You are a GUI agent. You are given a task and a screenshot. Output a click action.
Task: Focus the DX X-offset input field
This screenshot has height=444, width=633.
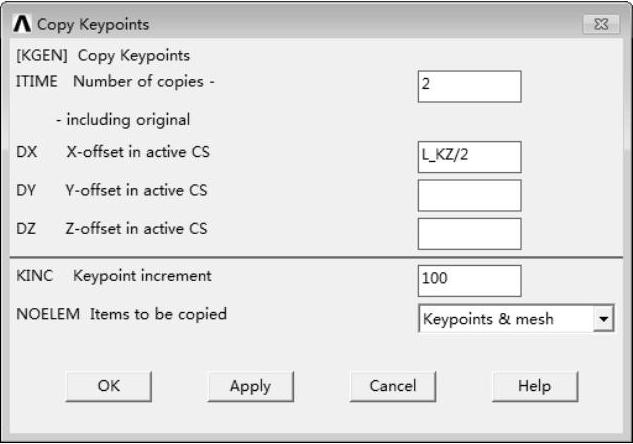pyautogui.click(x=469, y=157)
